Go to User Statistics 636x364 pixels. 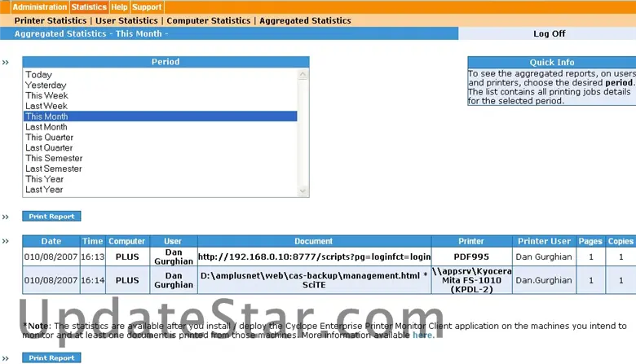pos(126,20)
